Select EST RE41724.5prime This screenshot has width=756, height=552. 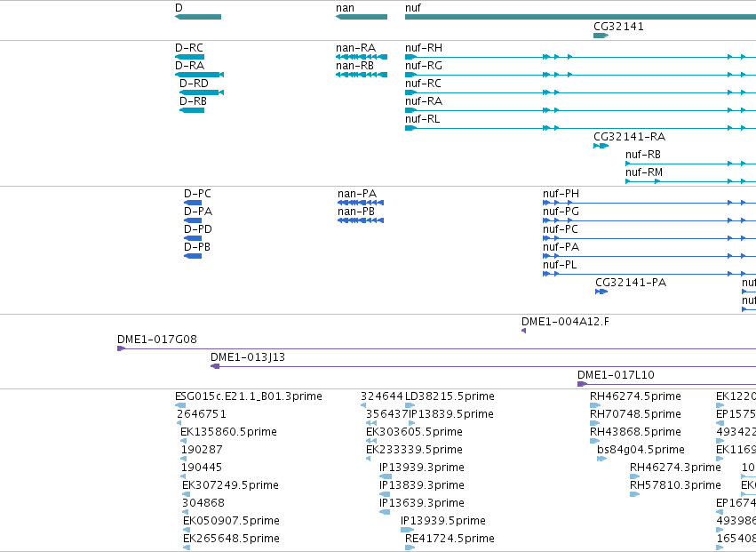click(x=410, y=548)
